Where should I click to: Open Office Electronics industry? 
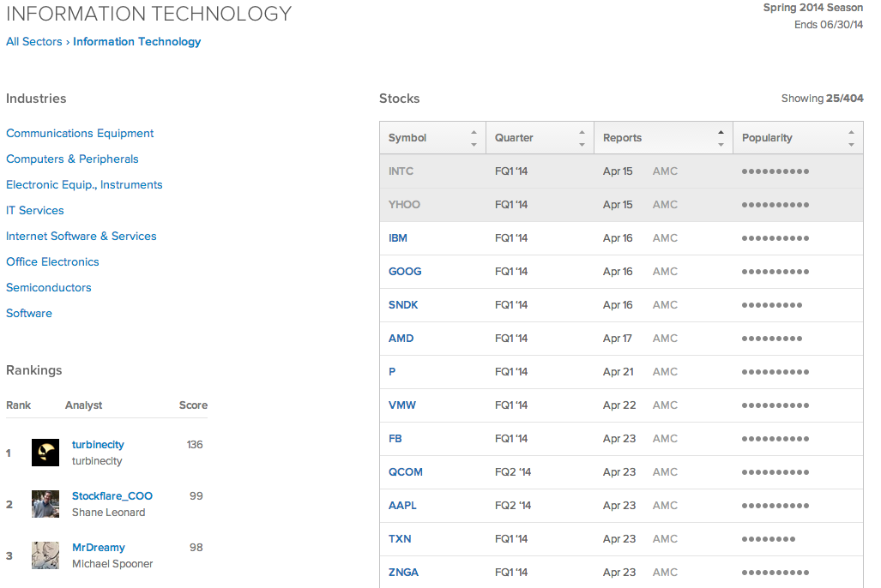pyautogui.click(x=52, y=262)
